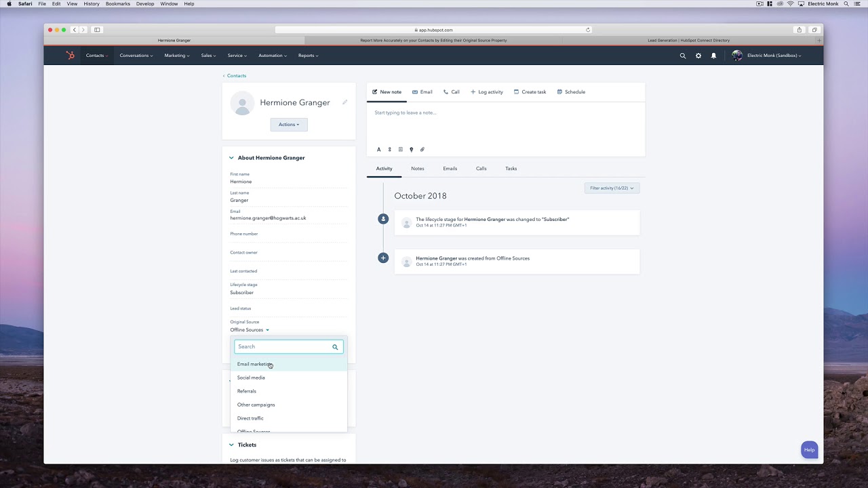The image size is (868, 488).
Task: Open Sales navigation dropdown
Action: [x=208, y=56]
